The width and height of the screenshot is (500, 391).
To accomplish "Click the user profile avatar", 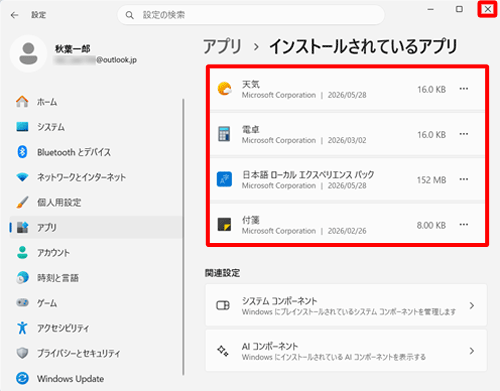I will [28, 54].
